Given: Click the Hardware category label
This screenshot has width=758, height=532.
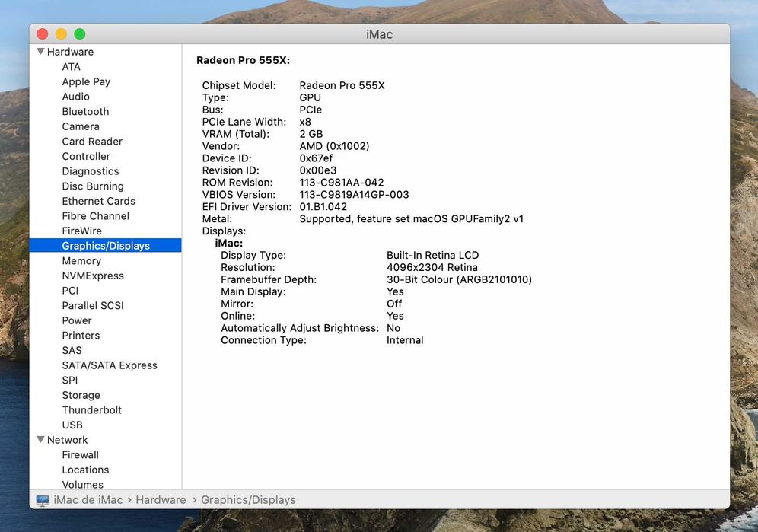Looking at the screenshot, I should (70, 52).
